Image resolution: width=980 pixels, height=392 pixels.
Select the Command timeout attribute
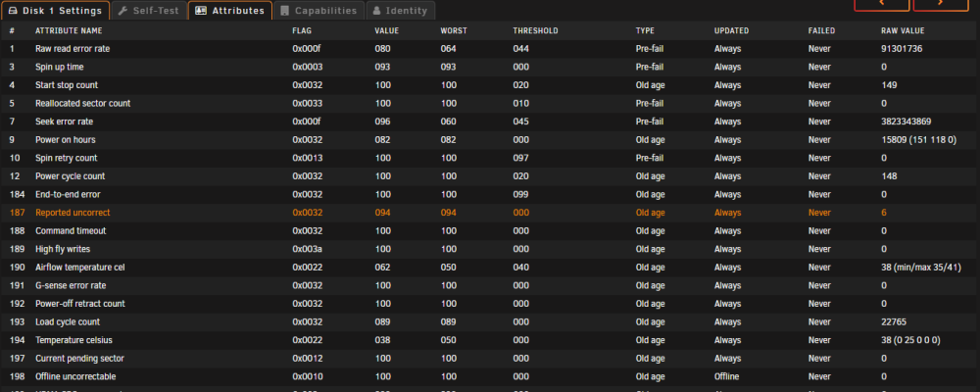(x=71, y=230)
